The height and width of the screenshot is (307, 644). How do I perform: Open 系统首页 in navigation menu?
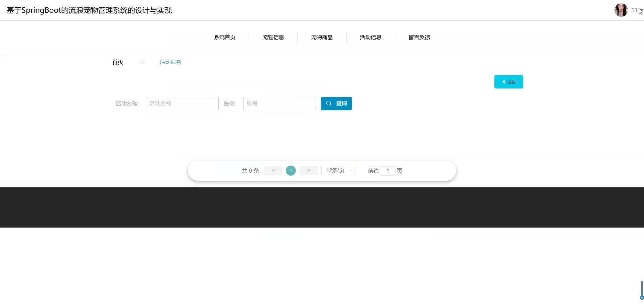[x=225, y=37]
